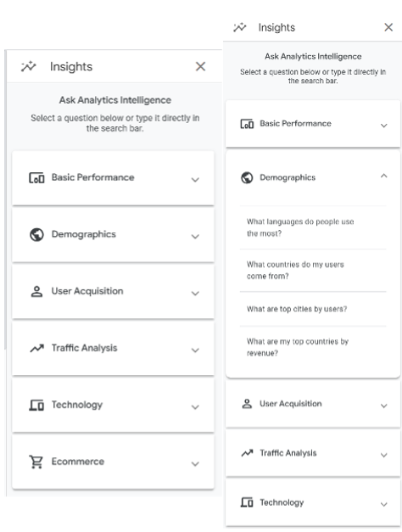
Task: Click the Insights sparkle icon in left panel
Action: click(x=29, y=66)
